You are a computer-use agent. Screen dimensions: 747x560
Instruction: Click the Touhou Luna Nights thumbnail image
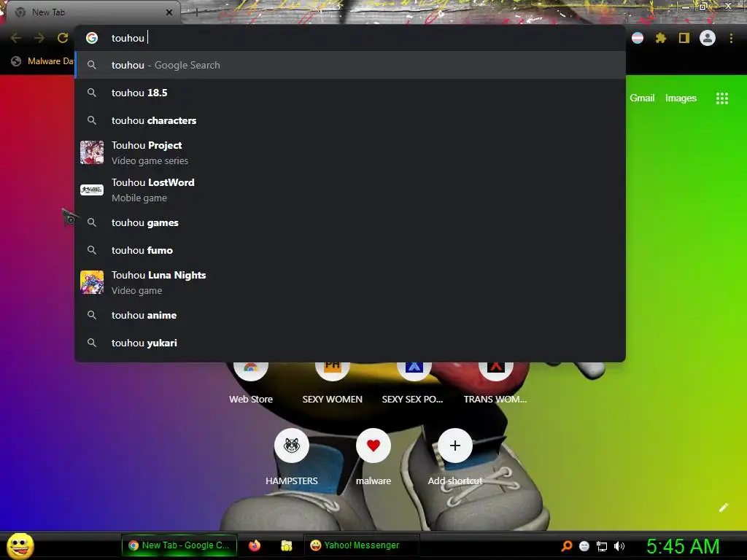[x=92, y=282]
